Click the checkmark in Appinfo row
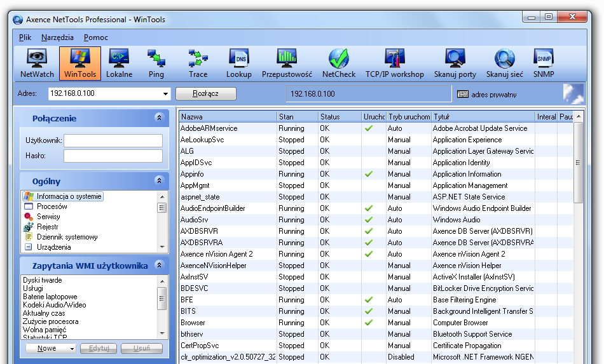 click(x=369, y=174)
